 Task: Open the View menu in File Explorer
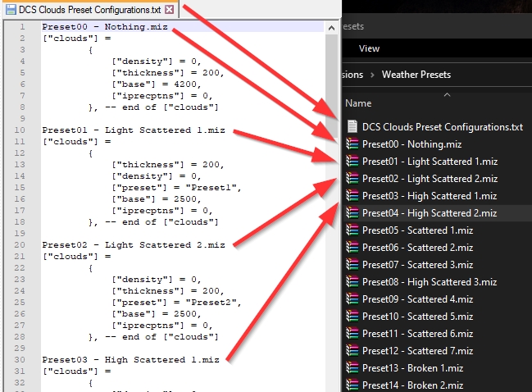369,48
